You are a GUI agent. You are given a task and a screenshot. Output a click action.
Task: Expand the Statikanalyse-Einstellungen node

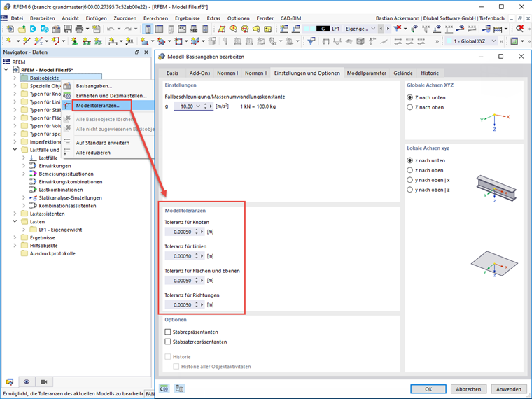24,197
